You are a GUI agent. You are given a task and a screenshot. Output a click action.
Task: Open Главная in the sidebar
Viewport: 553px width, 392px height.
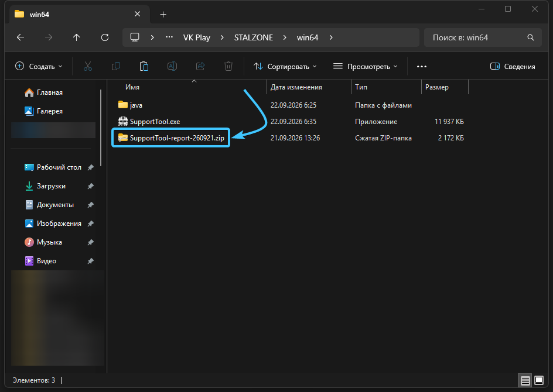click(x=43, y=92)
